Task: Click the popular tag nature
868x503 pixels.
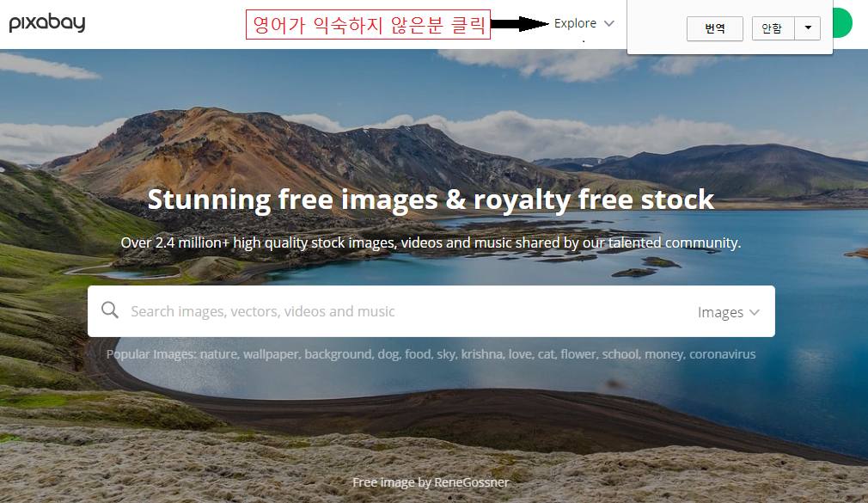Action: tap(218, 354)
